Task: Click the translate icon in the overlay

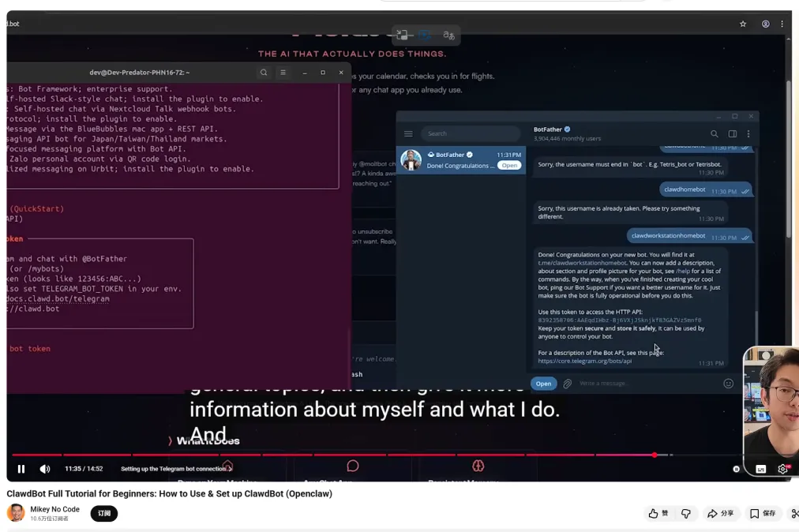Action: coord(448,35)
